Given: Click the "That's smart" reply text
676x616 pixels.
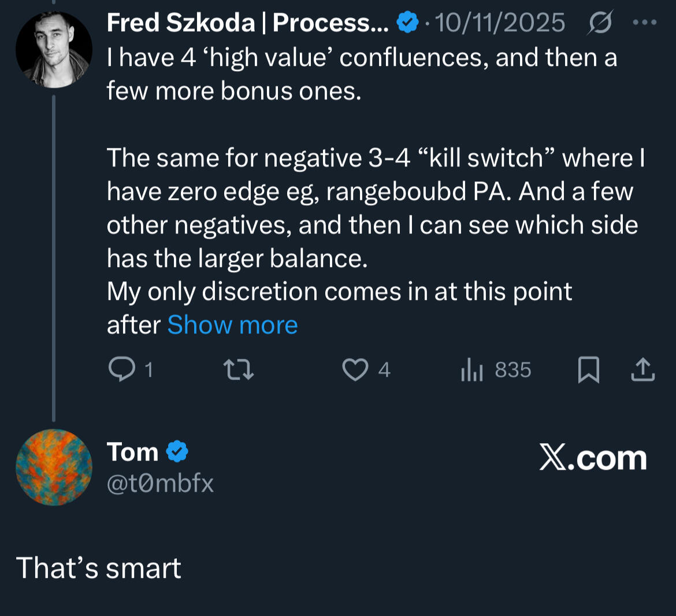Looking at the screenshot, I should pos(98,568).
